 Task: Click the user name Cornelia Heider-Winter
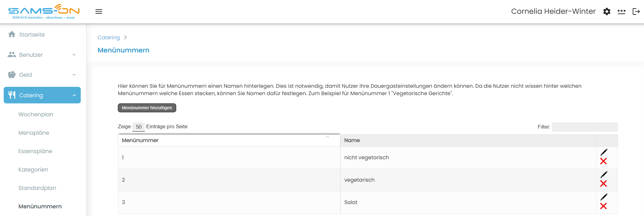(553, 11)
